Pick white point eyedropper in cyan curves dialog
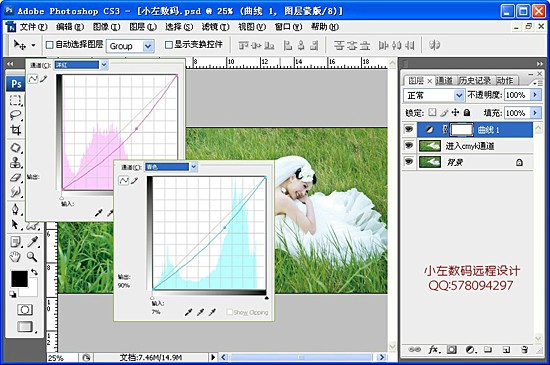The height and width of the screenshot is (365, 550). coord(212,312)
